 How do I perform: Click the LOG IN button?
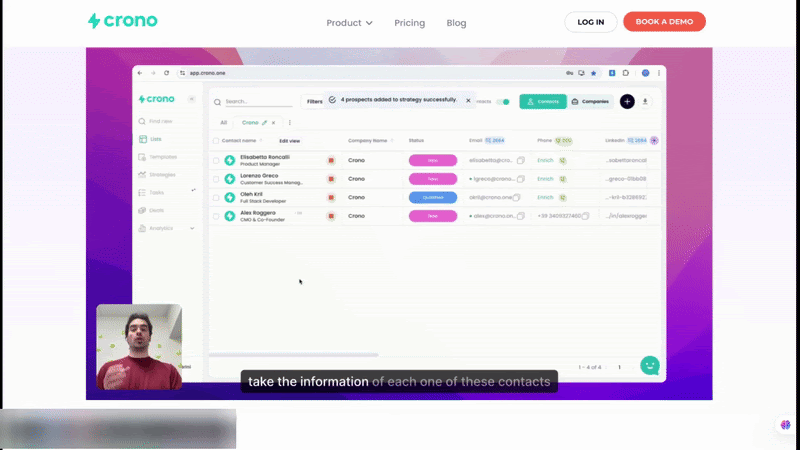590,22
